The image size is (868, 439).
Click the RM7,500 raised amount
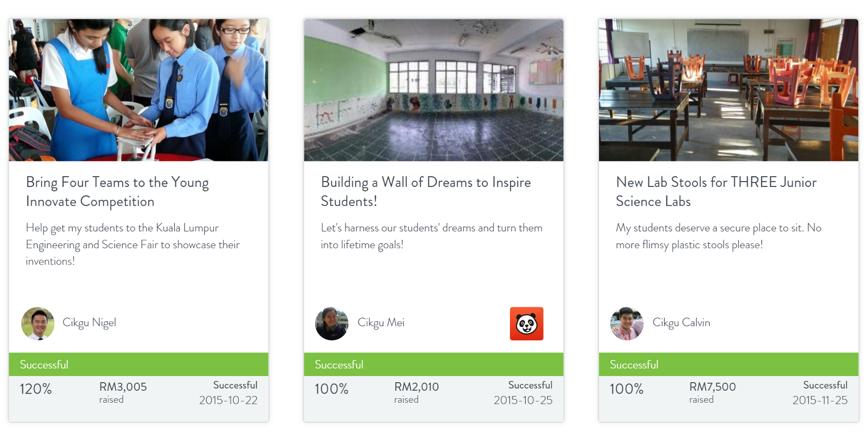(712, 387)
